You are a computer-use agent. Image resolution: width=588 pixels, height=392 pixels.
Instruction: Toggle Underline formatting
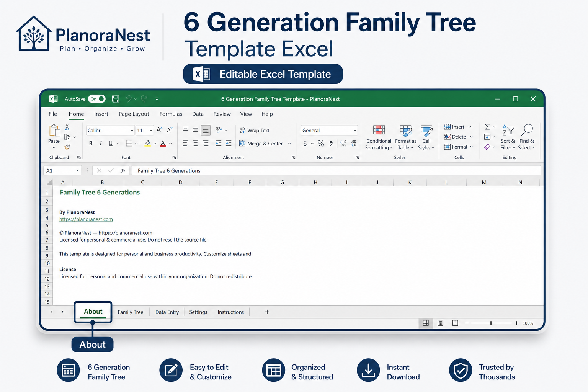click(x=111, y=143)
